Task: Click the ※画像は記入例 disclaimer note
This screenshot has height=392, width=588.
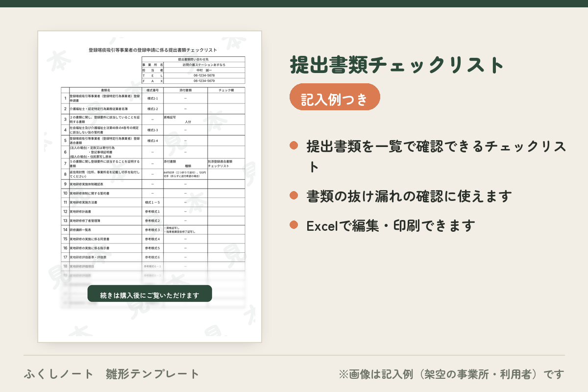Action: tap(451, 374)
